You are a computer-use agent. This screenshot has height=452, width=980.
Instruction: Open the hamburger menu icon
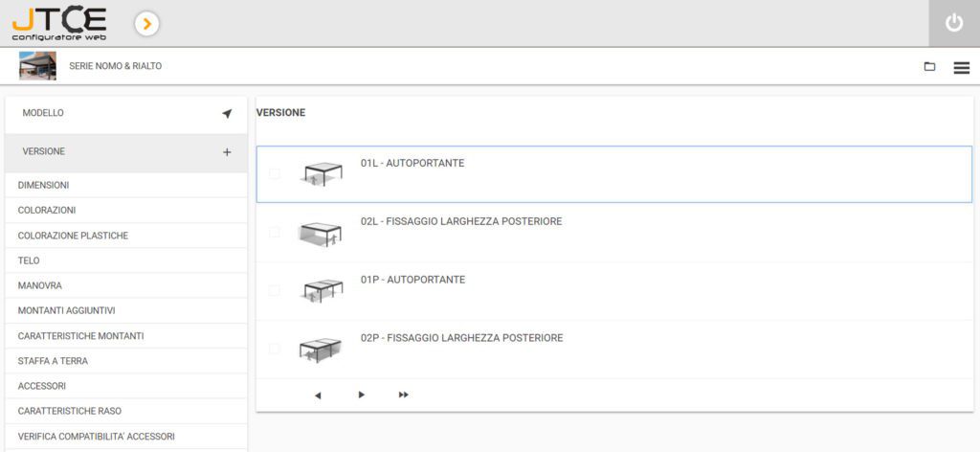pyautogui.click(x=962, y=67)
